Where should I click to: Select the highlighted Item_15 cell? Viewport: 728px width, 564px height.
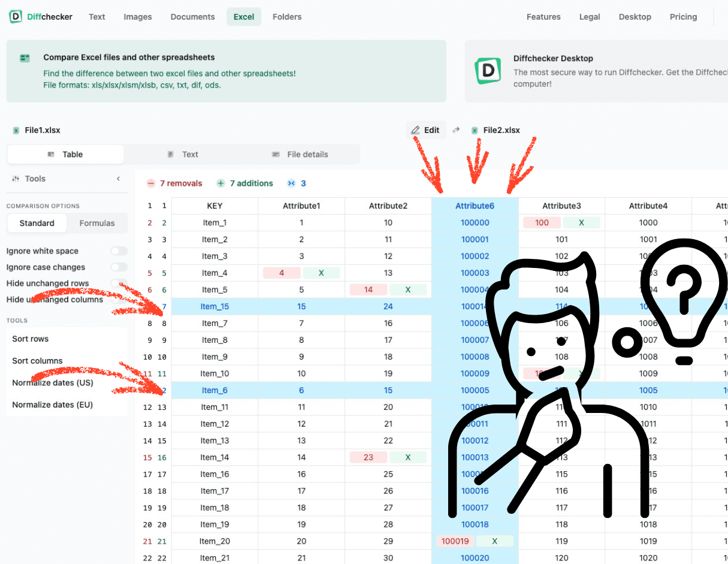click(x=215, y=306)
